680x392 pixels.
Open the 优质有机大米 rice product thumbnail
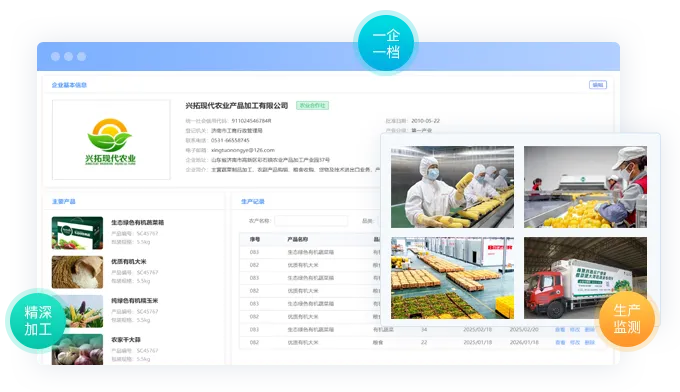[x=77, y=272]
